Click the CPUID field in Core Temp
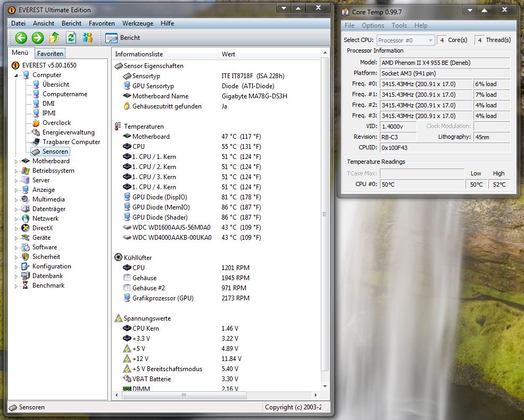This screenshot has height=420, width=524. pos(445,148)
